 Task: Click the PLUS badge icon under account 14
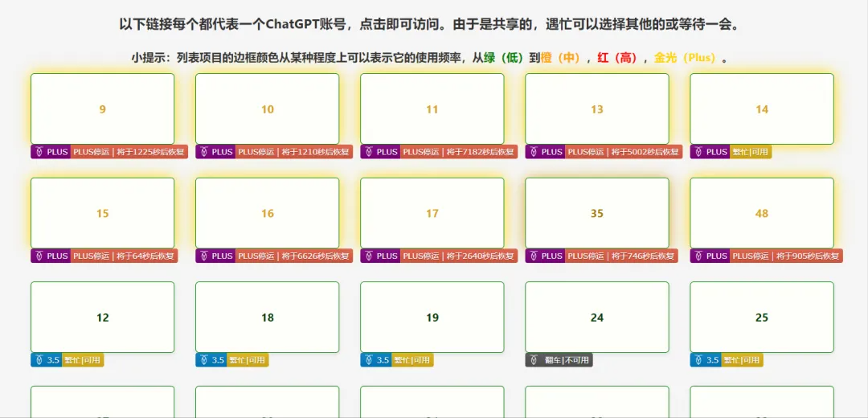[698, 152]
